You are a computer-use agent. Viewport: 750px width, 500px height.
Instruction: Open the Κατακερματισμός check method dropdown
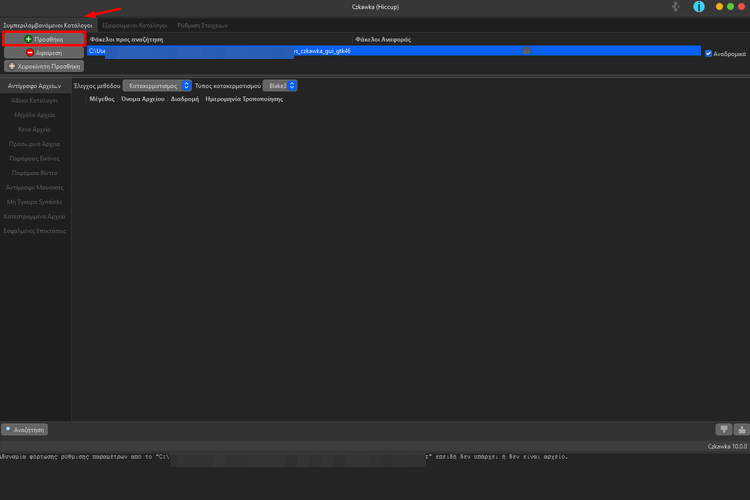coord(157,86)
